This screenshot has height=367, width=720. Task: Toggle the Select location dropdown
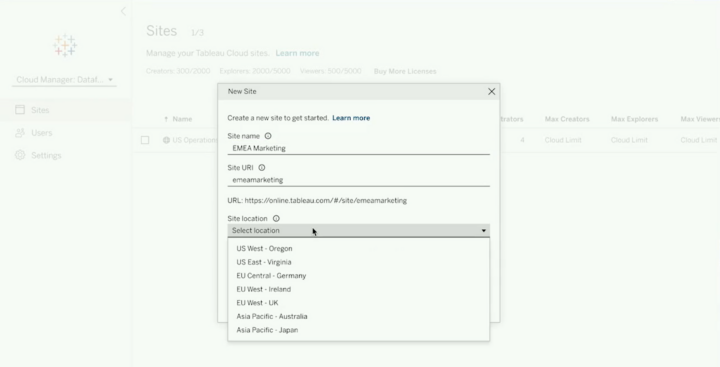(x=359, y=231)
